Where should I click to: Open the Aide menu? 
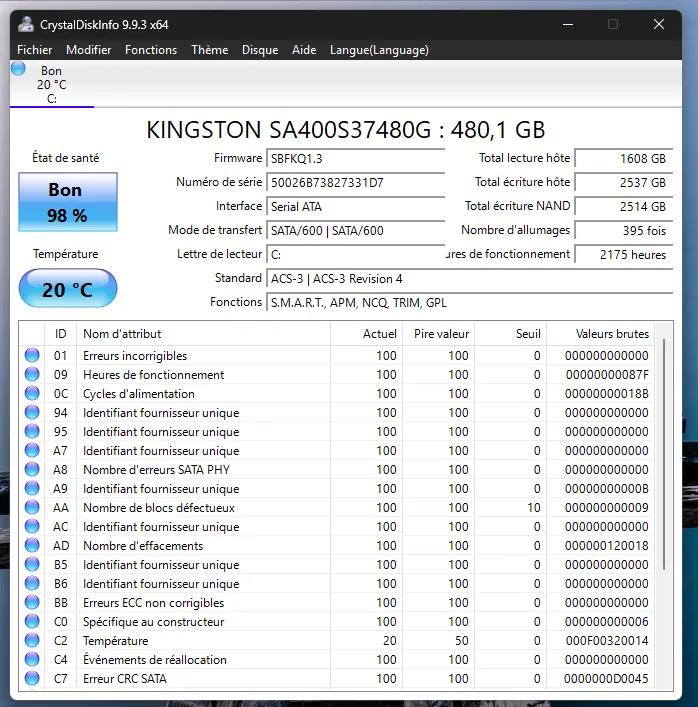pyautogui.click(x=304, y=50)
